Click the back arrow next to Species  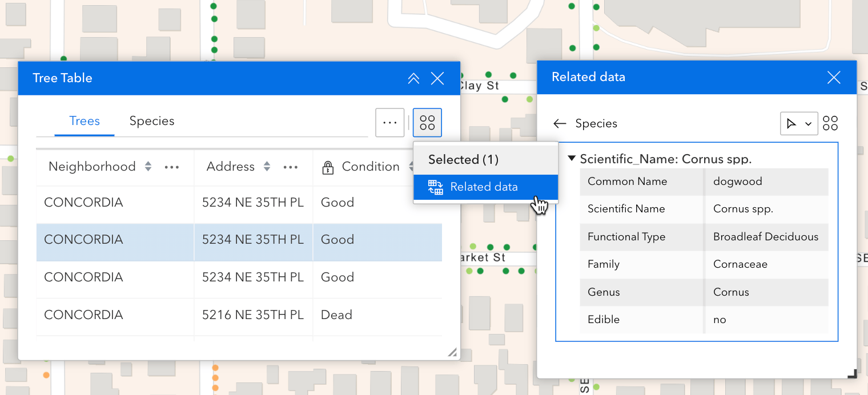tap(560, 124)
